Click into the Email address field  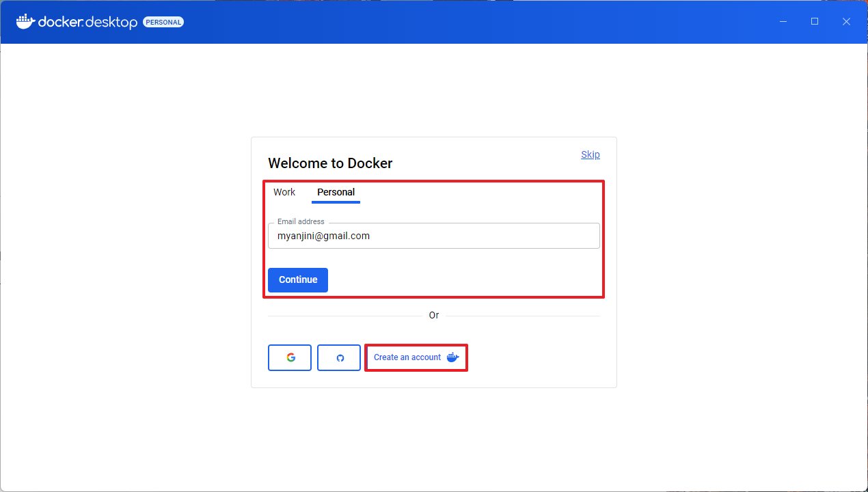pyautogui.click(x=434, y=236)
